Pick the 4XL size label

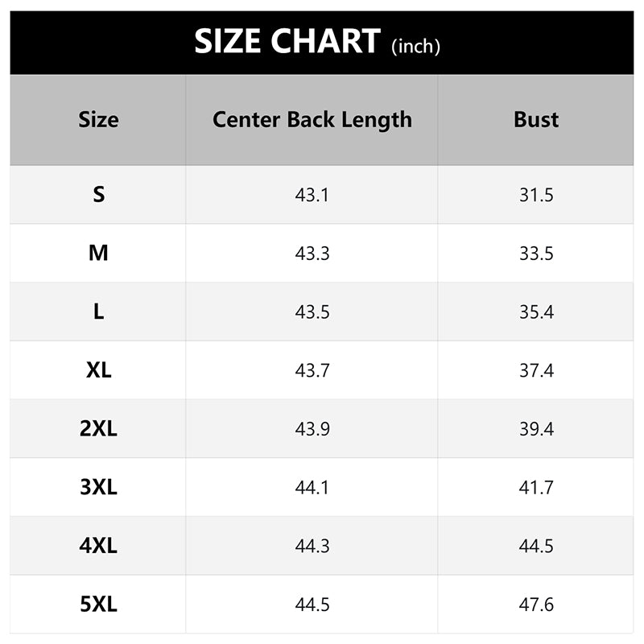98,546
